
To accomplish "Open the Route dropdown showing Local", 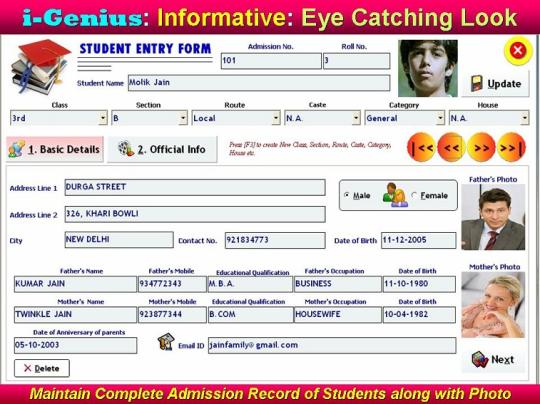I will coord(236,118).
